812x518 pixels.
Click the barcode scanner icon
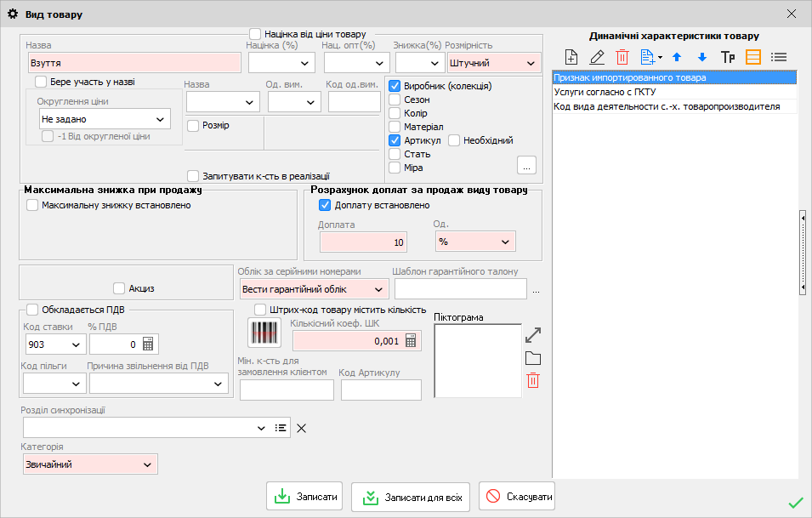click(264, 333)
